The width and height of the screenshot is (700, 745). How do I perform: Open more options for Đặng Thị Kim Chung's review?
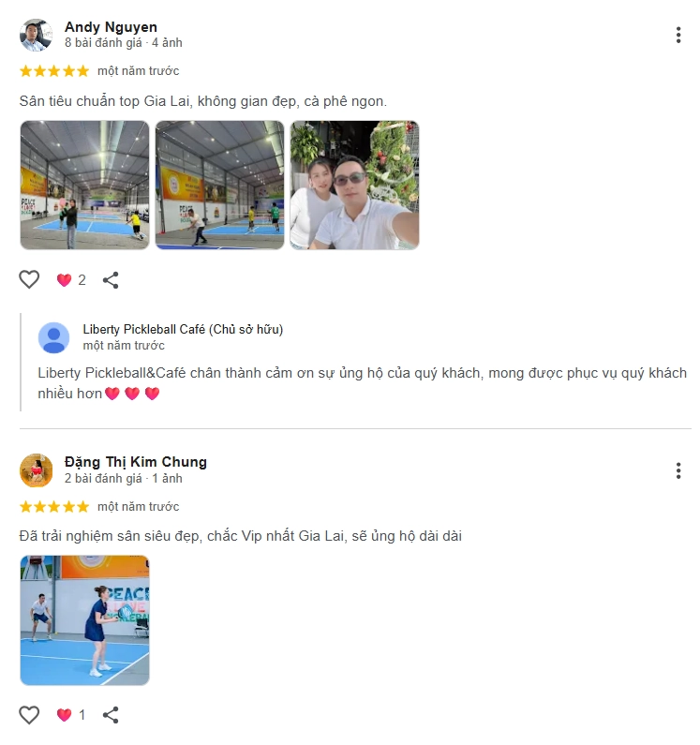tap(678, 470)
